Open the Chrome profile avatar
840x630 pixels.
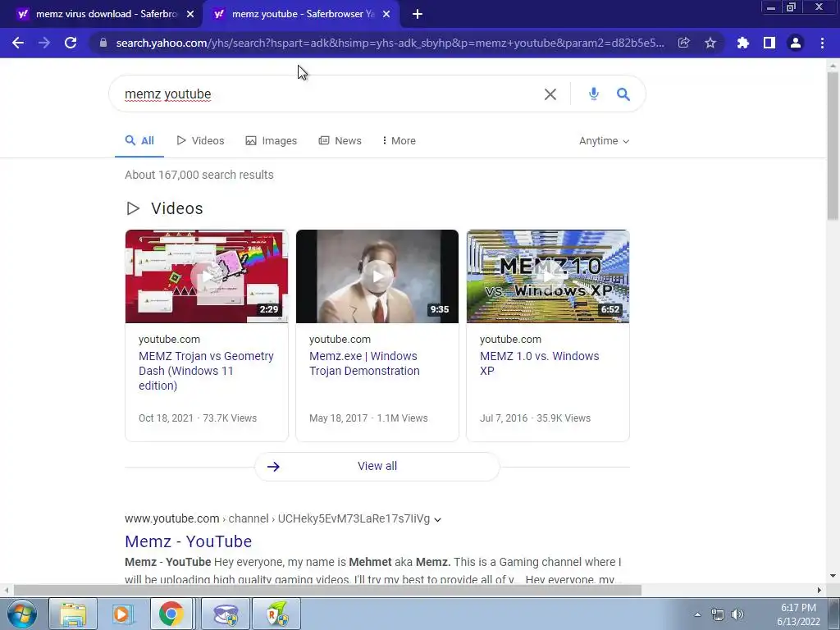coord(796,43)
